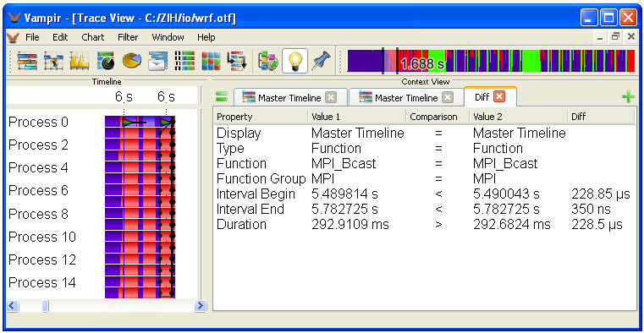
Task: Open the Process Timeline chart icon
Action: 53,61
